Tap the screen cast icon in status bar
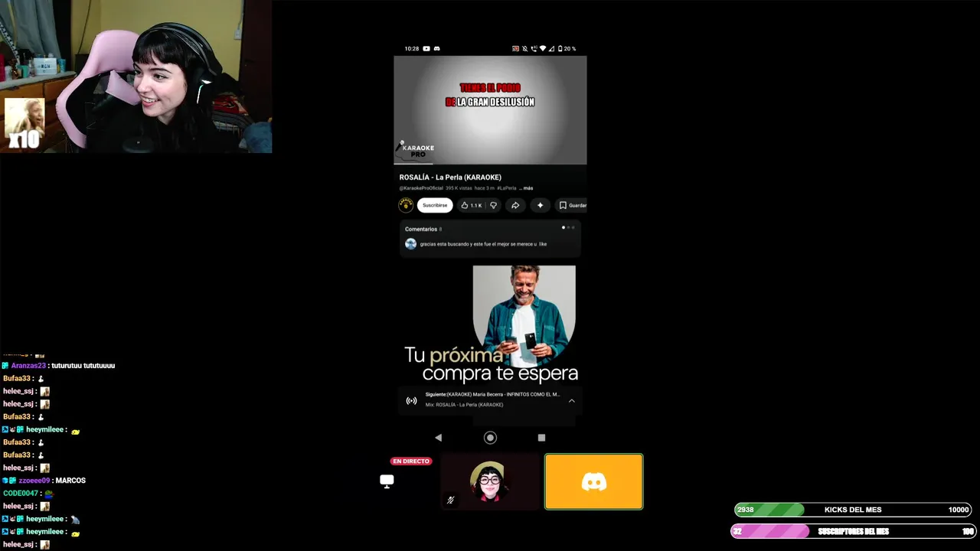980x551 pixels. click(516, 48)
